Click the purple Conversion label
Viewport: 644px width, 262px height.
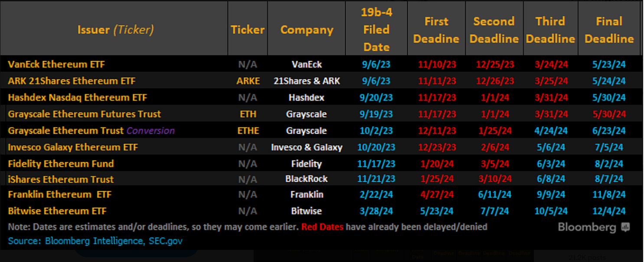point(150,131)
